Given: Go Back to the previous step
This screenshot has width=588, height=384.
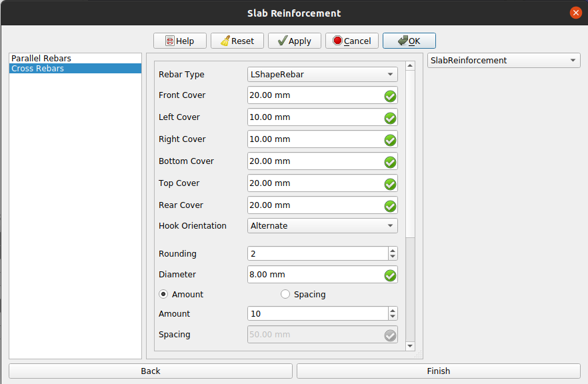Looking at the screenshot, I should [x=151, y=371].
